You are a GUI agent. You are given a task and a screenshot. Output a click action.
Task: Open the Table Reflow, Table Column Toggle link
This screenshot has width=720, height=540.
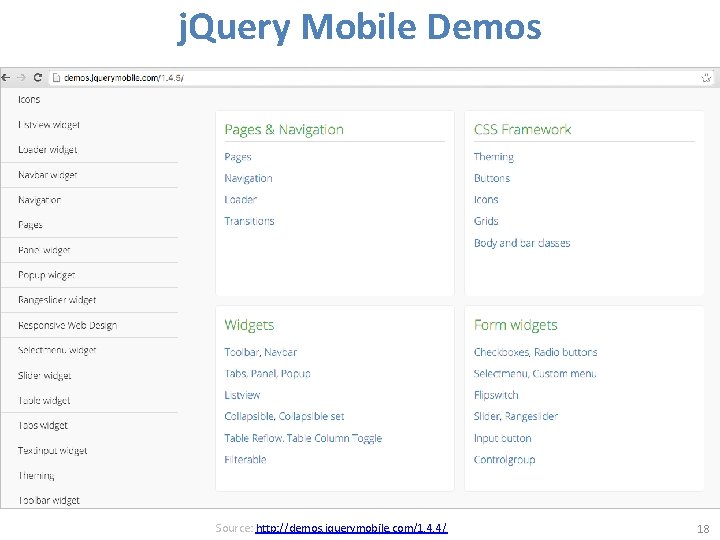pos(303,438)
